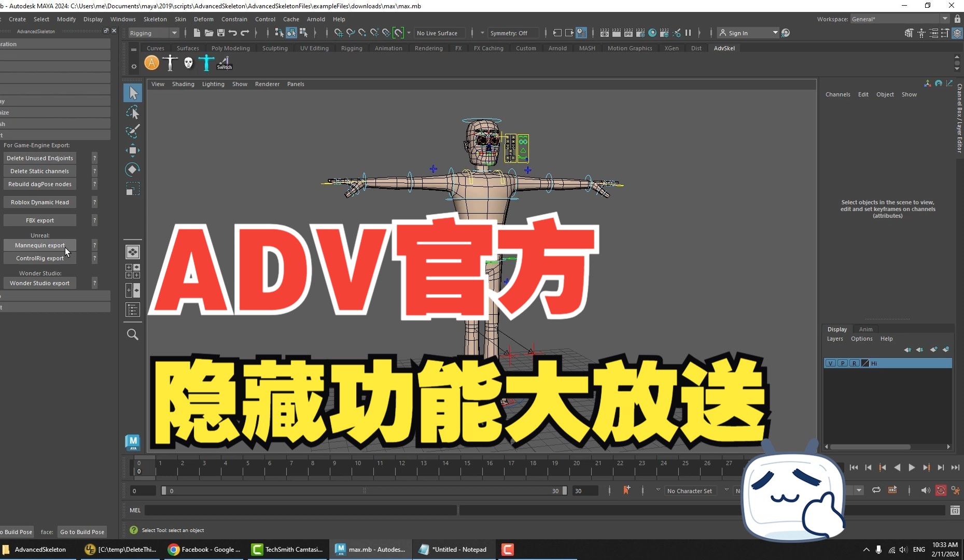Open the face mask icon on the AdvSkel shelf
Screen dimensions: 964x560
pos(188,62)
